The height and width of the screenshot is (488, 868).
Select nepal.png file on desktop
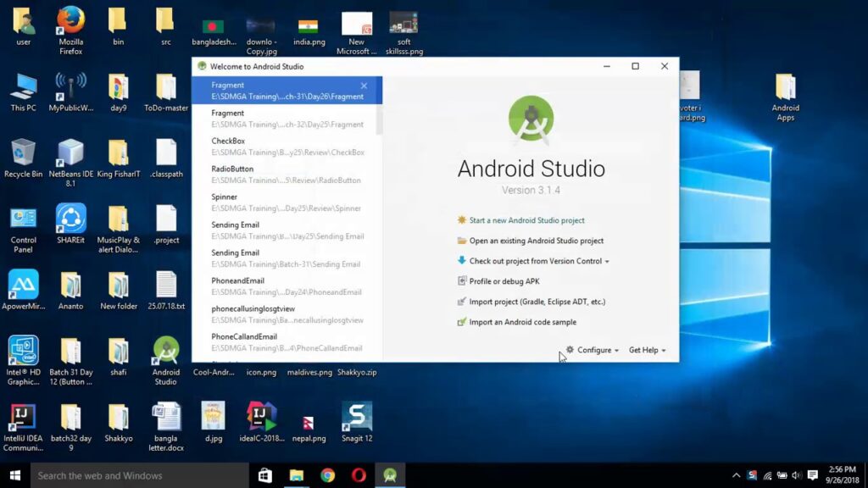309,429
